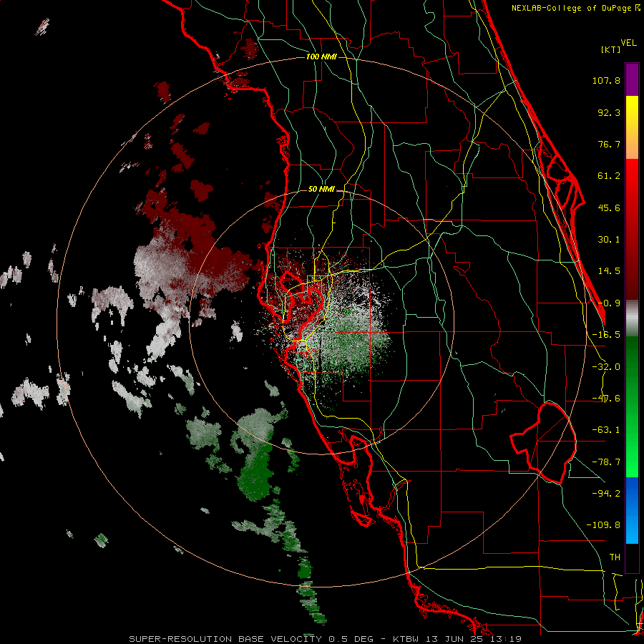Pick the yellow-orange segment of the color bar
The image size is (644, 644).
tap(632, 127)
